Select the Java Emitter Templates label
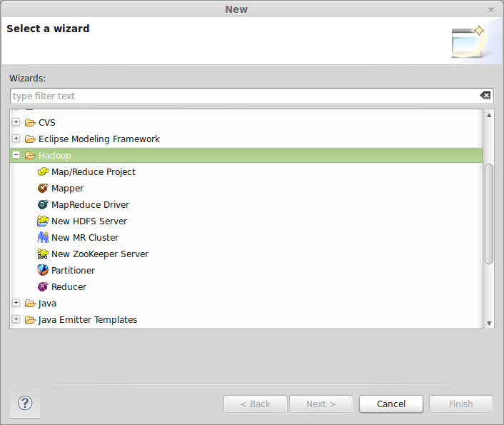 [x=88, y=320]
